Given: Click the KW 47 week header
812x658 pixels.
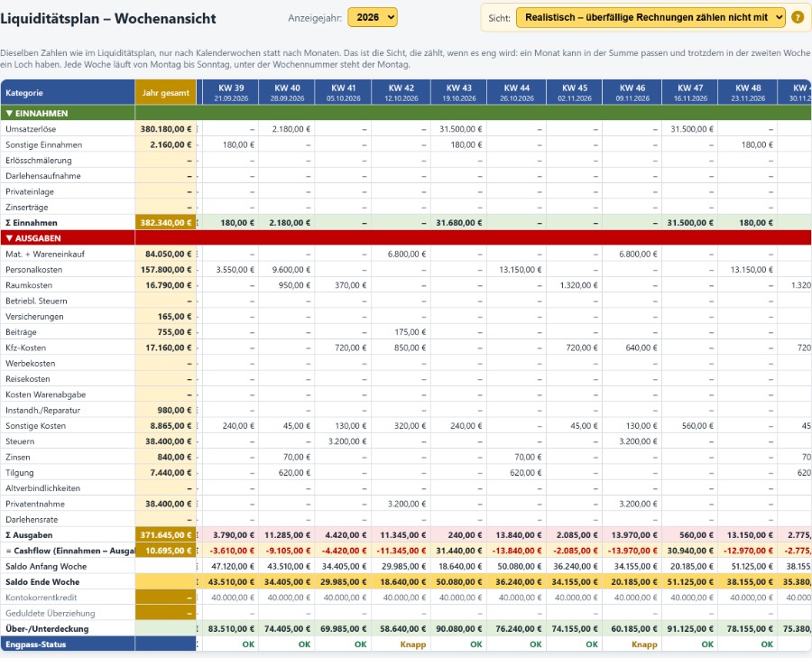Looking at the screenshot, I should [x=690, y=93].
